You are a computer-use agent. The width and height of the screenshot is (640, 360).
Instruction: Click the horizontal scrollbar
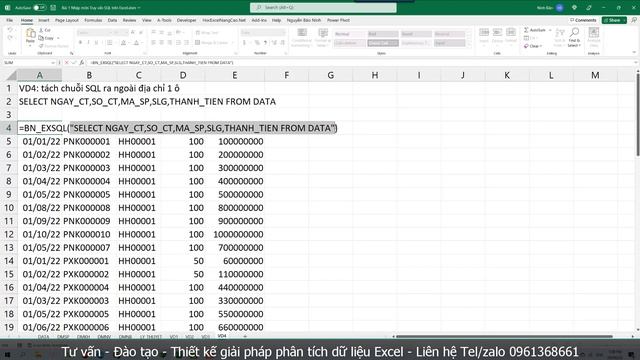click(504, 337)
